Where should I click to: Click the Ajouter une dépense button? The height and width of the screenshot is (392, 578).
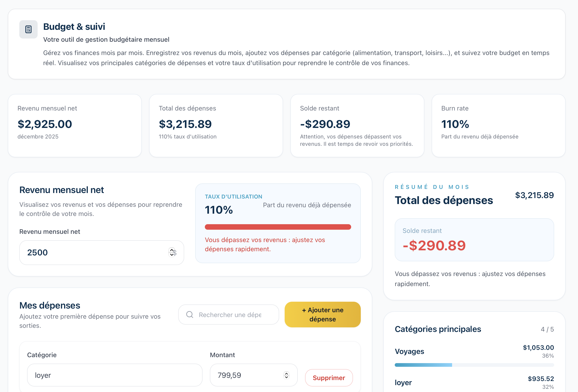(322, 315)
